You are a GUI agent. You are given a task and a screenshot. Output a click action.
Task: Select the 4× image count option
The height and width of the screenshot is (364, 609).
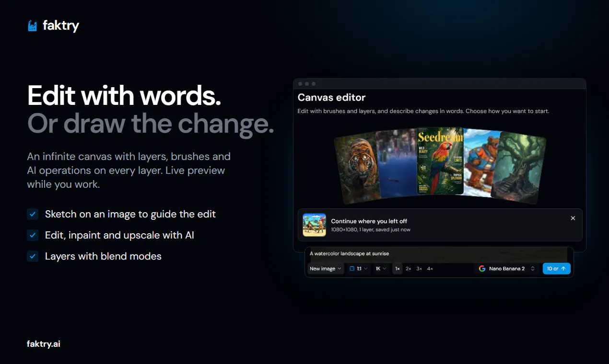[430, 269]
